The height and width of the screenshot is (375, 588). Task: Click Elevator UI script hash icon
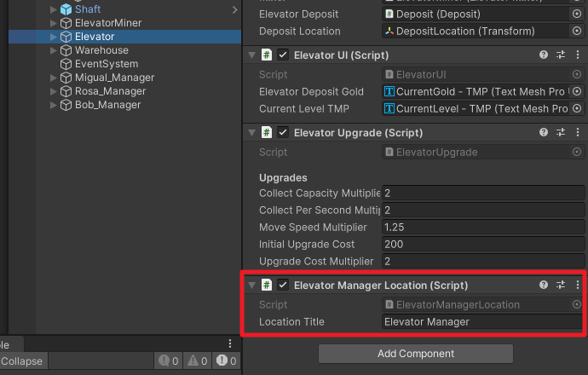(x=266, y=55)
